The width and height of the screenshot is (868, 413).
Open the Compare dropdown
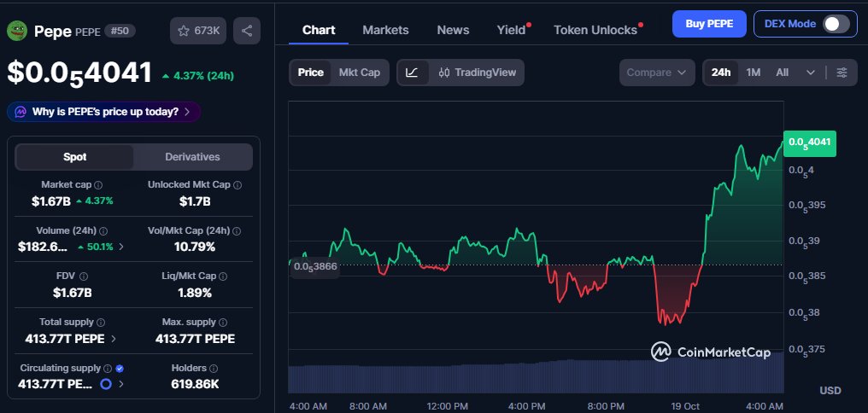657,73
